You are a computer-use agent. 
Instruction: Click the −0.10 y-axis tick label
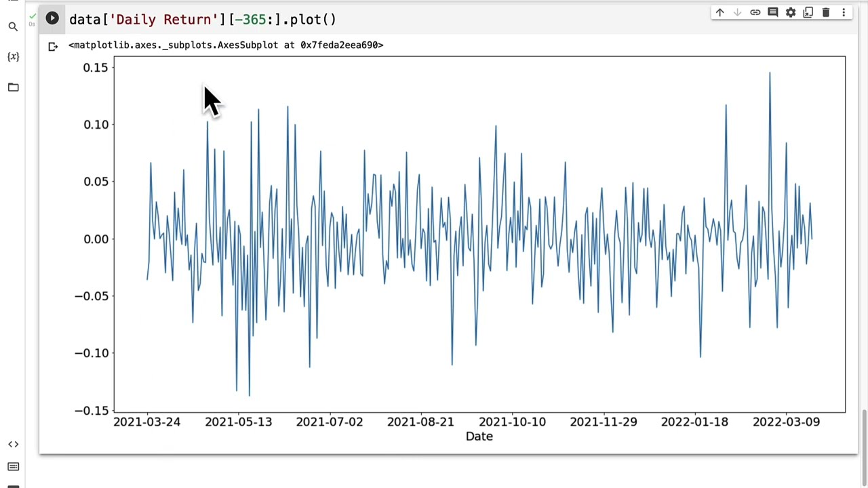[x=91, y=352]
